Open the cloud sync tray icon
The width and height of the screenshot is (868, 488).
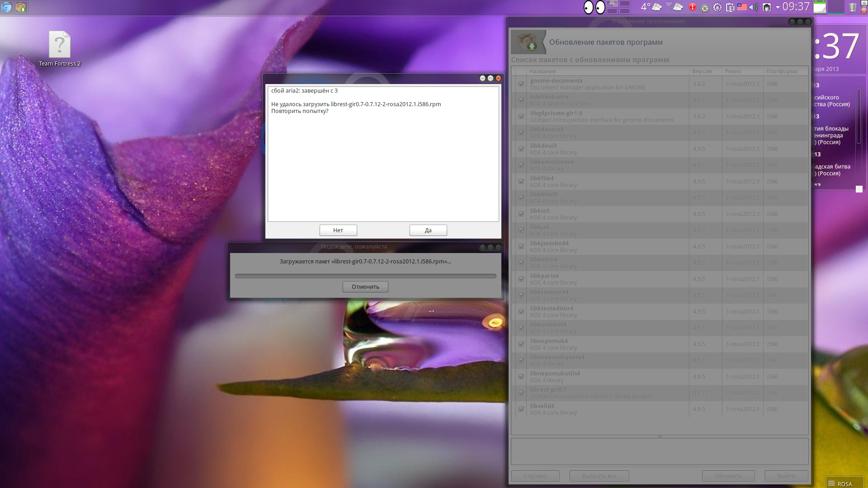pos(704,7)
